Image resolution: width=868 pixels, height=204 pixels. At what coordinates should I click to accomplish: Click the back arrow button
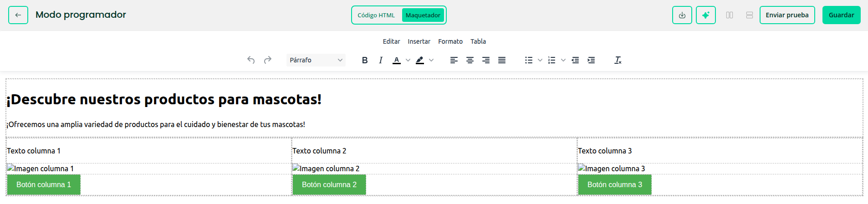(18, 15)
